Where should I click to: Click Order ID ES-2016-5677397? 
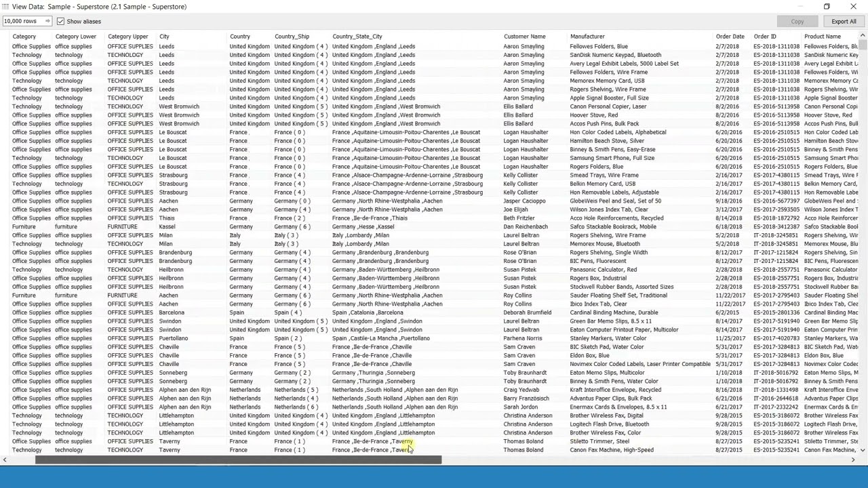776,201
